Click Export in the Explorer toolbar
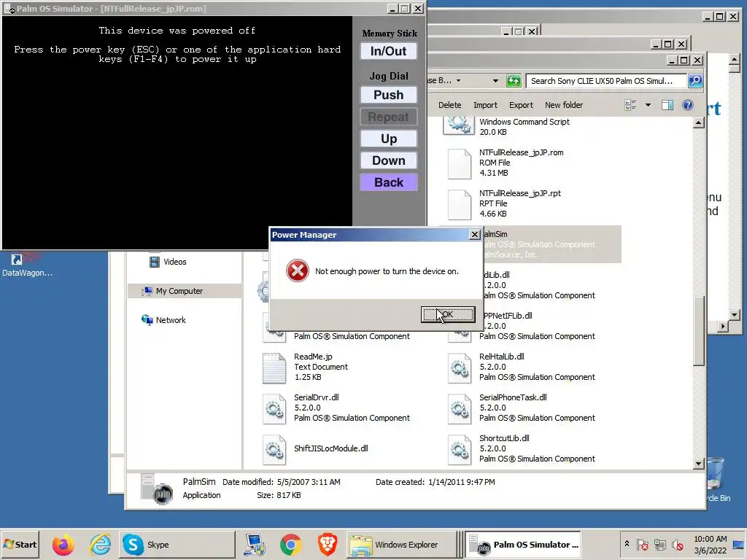The height and width of the screenshot is (560, 747). tap(521, 105)
